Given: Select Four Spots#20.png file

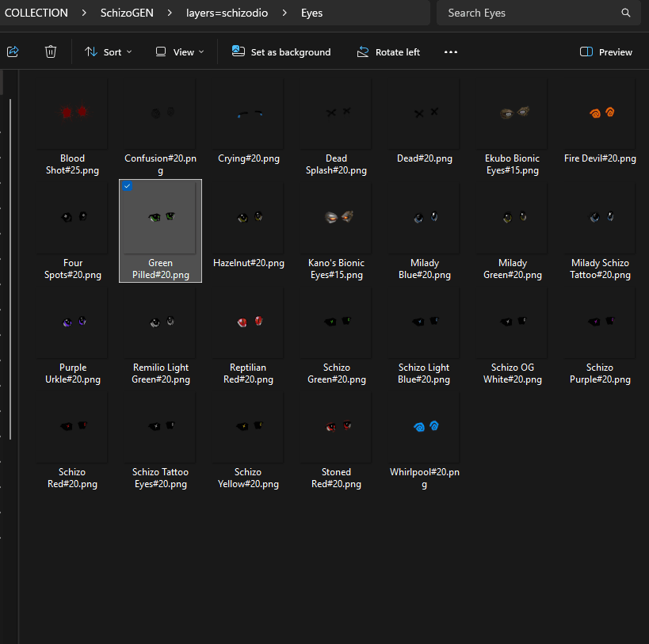Looking at the screenshot, I should click(72, 231).
